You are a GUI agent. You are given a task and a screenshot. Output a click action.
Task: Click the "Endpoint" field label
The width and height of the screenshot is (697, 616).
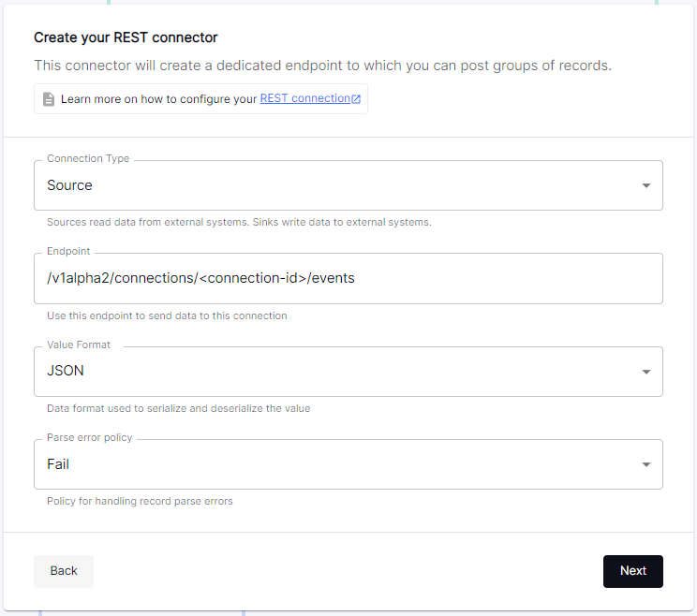pos(69,252)
